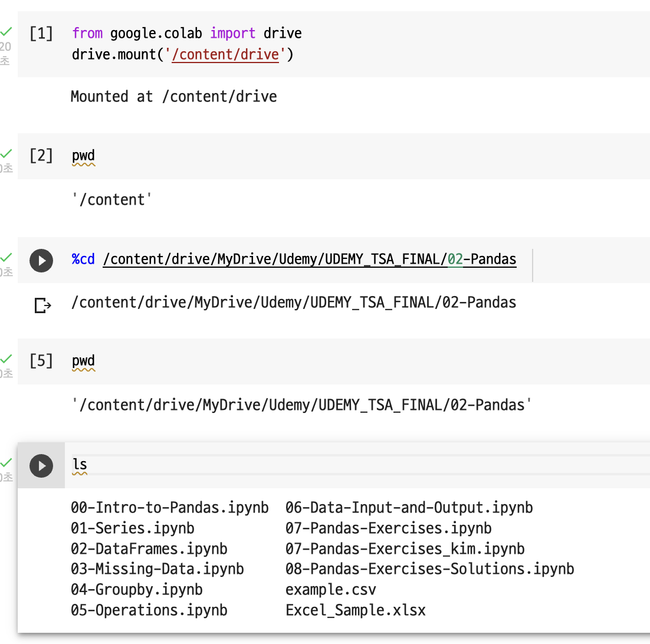Click the [1] execution count of drive mount cell
650x644 pixels.
(41, 33)
